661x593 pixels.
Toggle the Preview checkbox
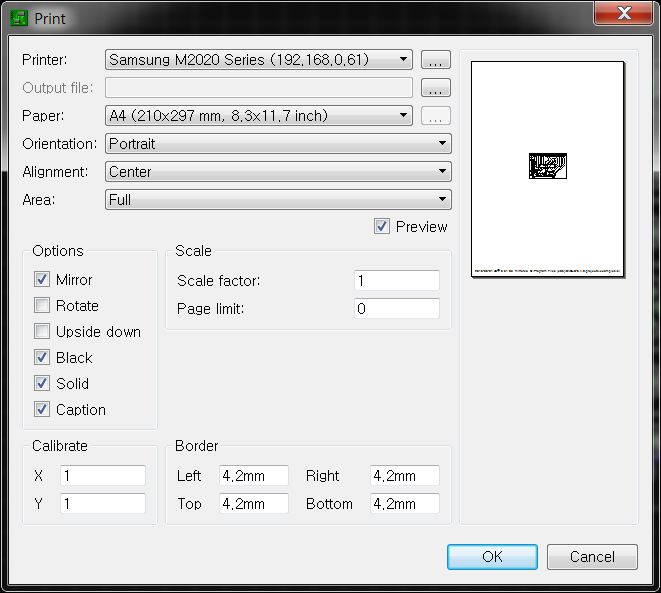[382, 226]
